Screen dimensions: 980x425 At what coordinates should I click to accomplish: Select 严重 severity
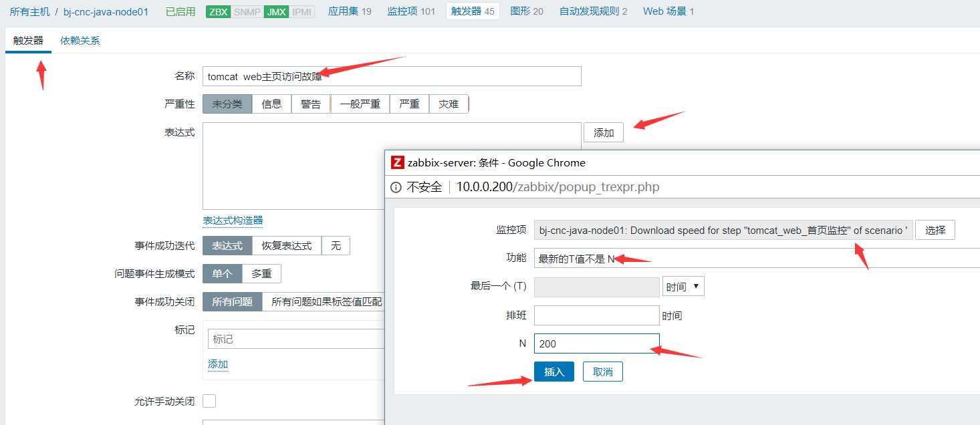coord(409,104)
